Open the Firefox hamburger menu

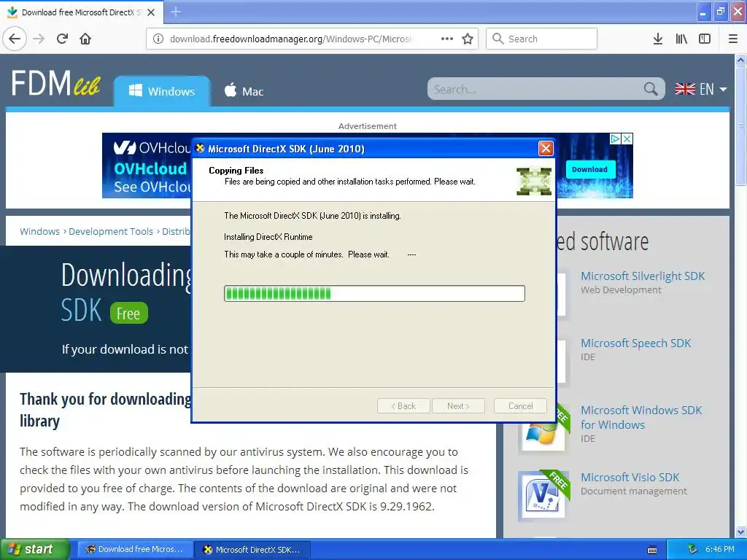tap(733, 39)
